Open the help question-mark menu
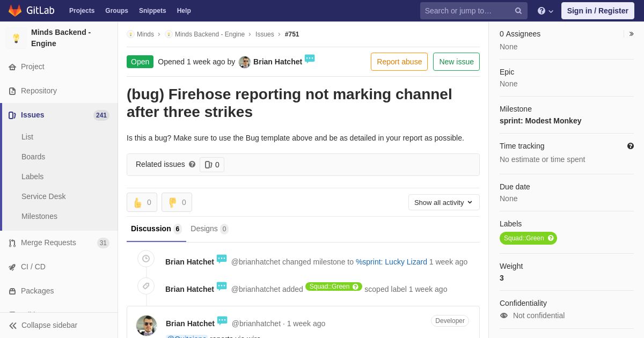 point(545,11)
